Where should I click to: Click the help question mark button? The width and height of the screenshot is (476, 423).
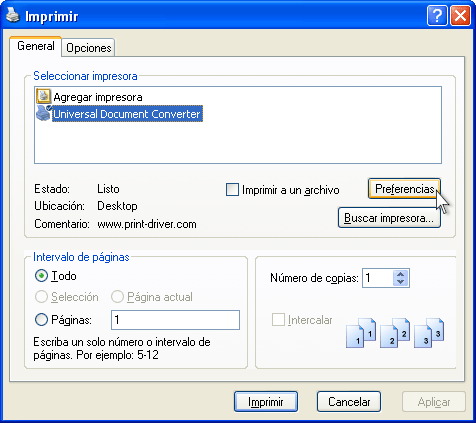(x=437, y=15)
